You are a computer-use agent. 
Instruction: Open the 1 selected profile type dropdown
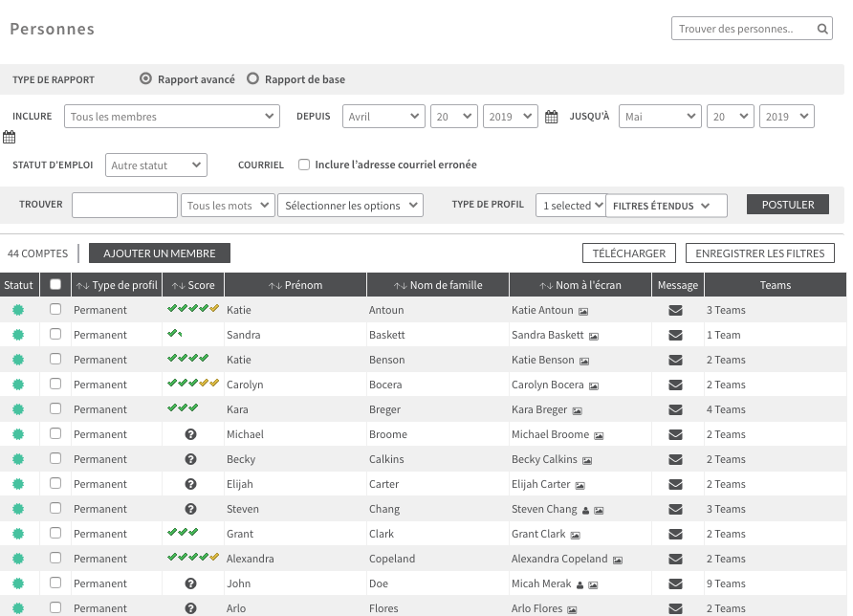571,206
